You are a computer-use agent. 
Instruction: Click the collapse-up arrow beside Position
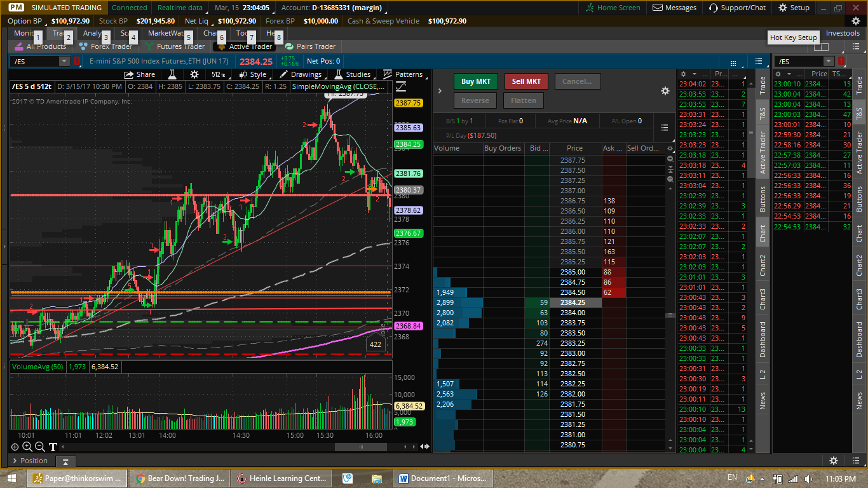pos(65,461)
